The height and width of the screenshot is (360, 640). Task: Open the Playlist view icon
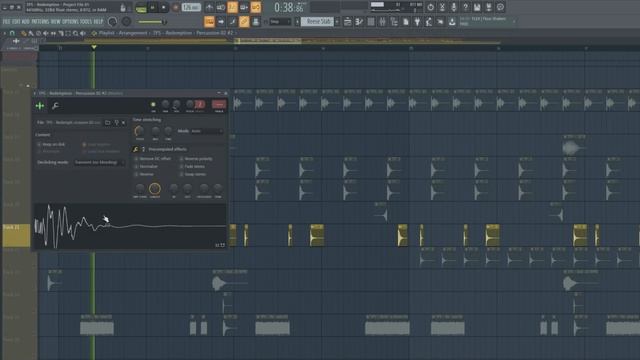[347, 22]
